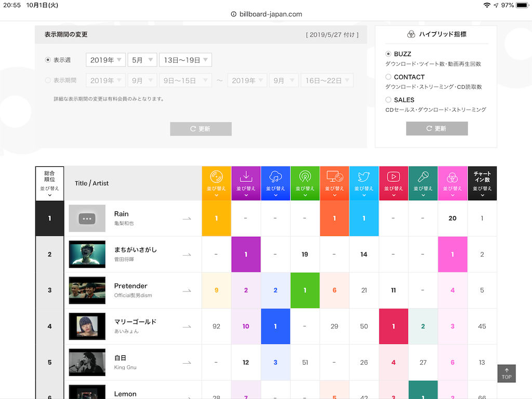Click the trend arrow in the まちがいさがし row
532x399 pixels.
(x=187, y=255)
